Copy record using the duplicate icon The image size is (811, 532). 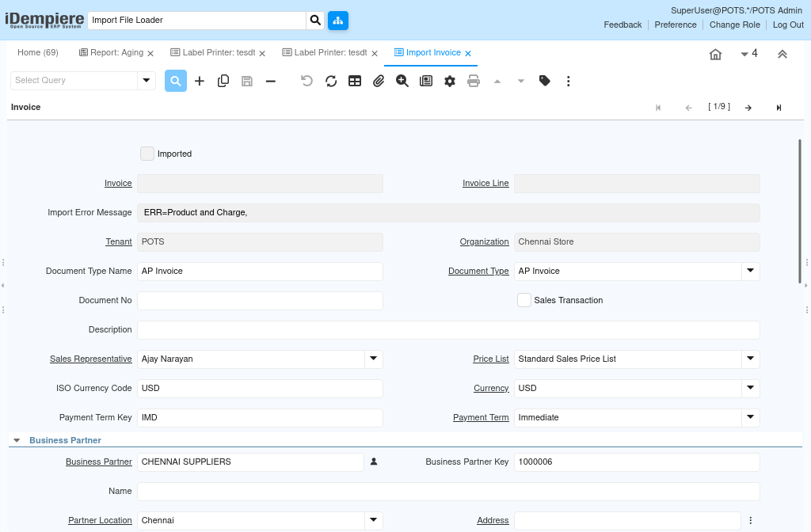(x=223, y=82)
